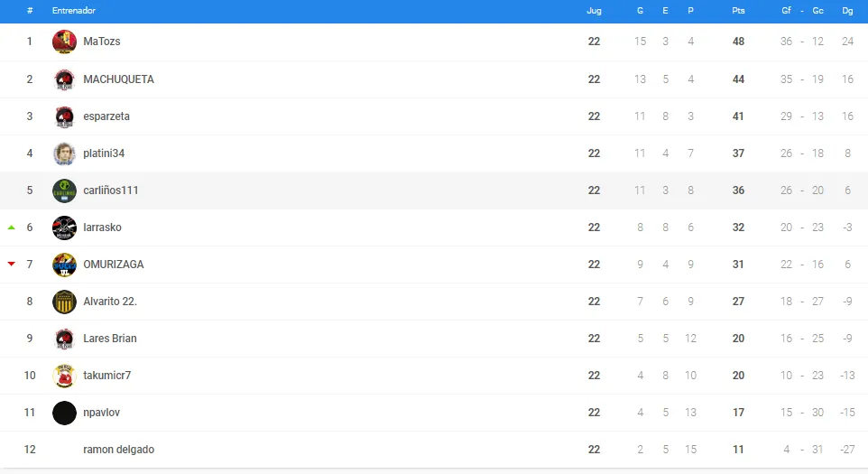Screen dimensions: 868x474
Task: Open MaTozs team avatar
Action: (64, 42)
